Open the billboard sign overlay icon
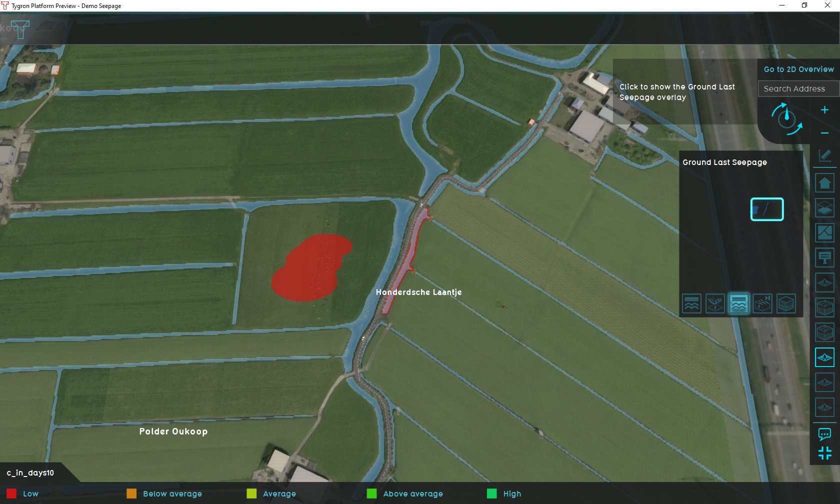 825,258
